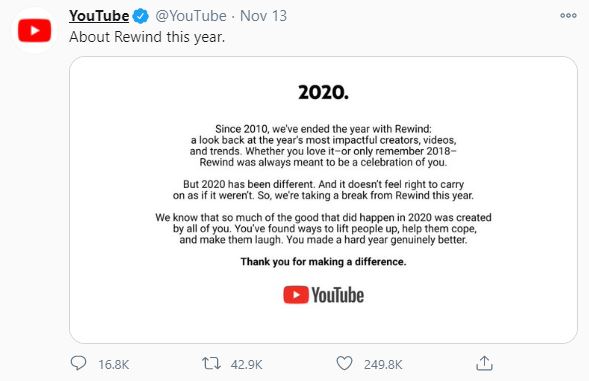Click the 249.8K likes count
The width and height of the screenshot is (589, 381).
(383, 364)
